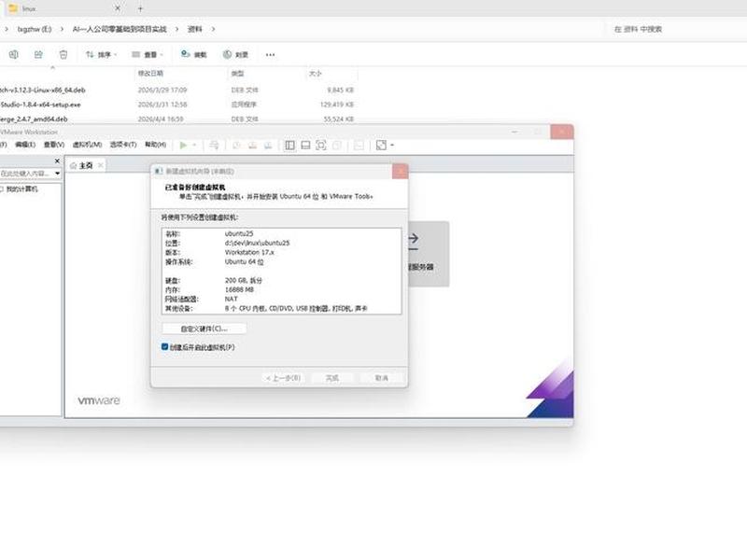
Task: Select the file ending v3.12.3-Linux-x86_64.deb
Action: [x=43, y=90]
